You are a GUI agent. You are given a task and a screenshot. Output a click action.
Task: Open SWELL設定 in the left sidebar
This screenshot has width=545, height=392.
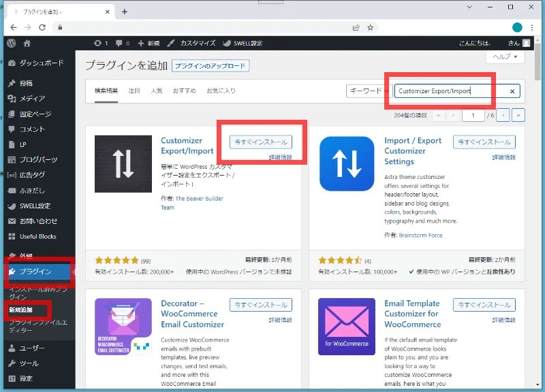(x=30, y=206)
